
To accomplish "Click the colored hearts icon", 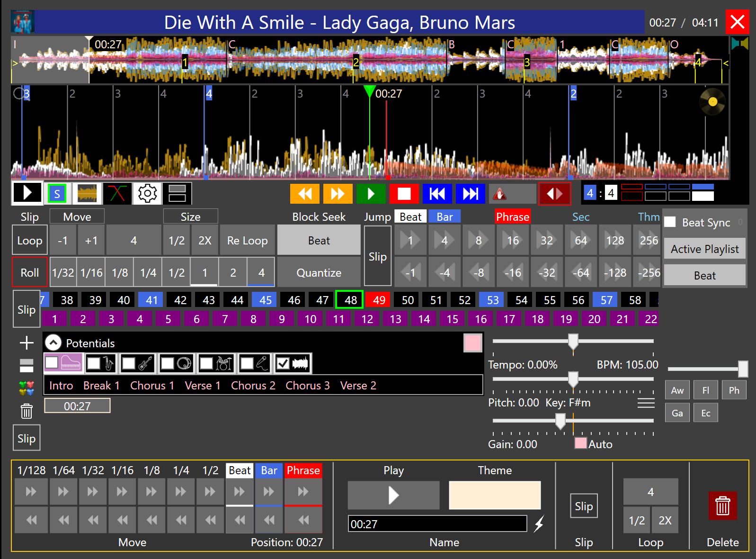I will [27, 388].
